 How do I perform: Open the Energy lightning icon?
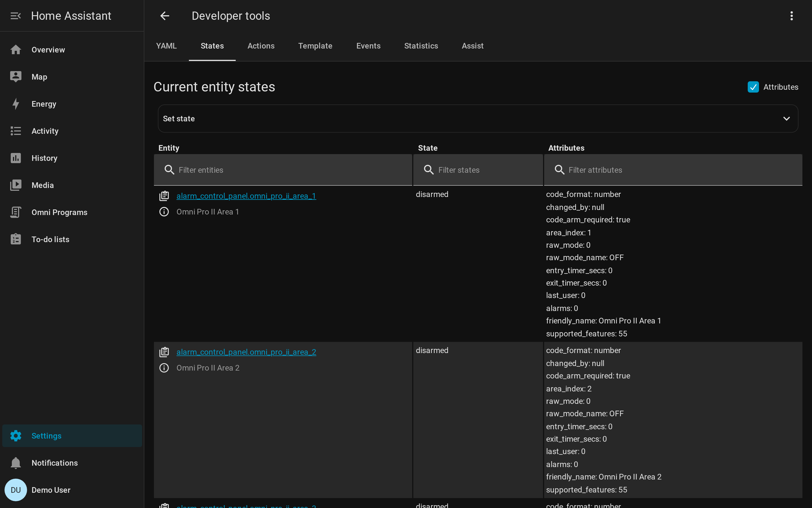click(x=16, y=104)
